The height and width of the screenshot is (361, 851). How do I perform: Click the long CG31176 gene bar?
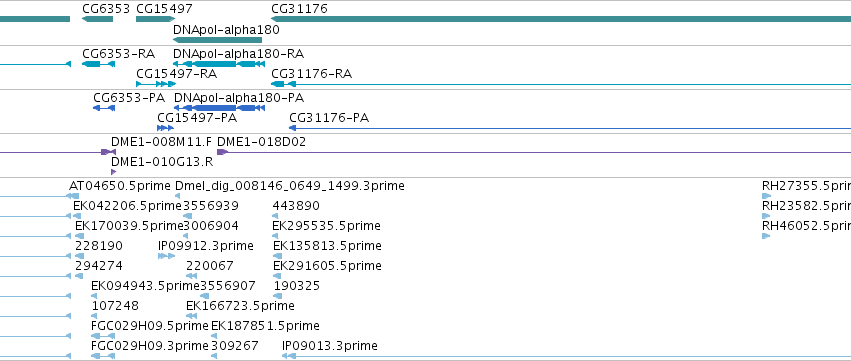[561, 19]
